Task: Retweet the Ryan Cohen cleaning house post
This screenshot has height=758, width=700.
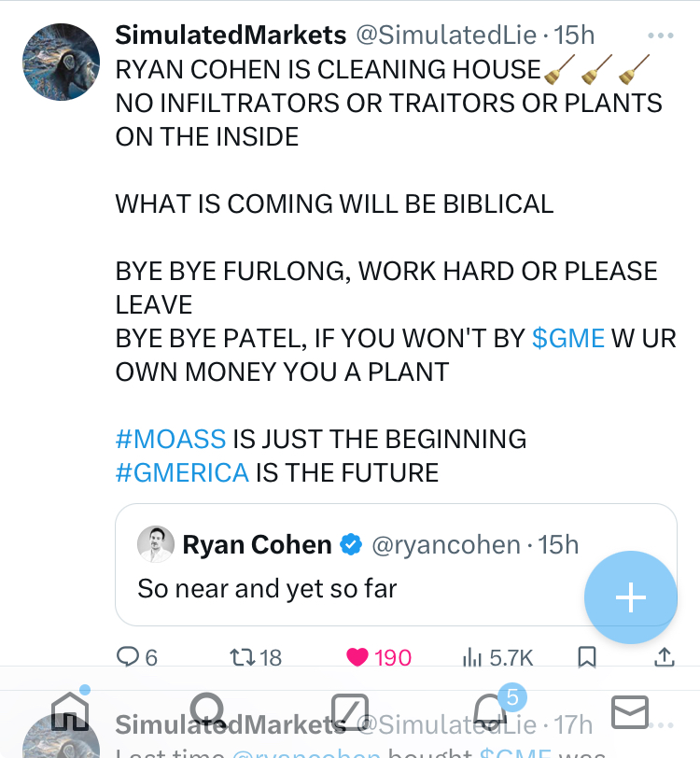Action: point(242,657)
